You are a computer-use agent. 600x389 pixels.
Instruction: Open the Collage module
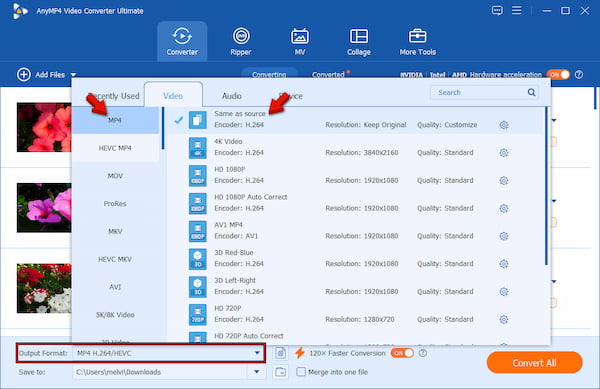359,41
